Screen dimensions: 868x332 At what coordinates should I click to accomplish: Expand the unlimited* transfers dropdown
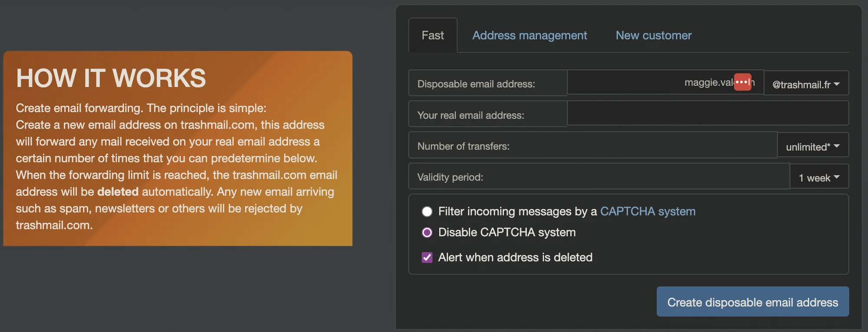click(813, 146)
